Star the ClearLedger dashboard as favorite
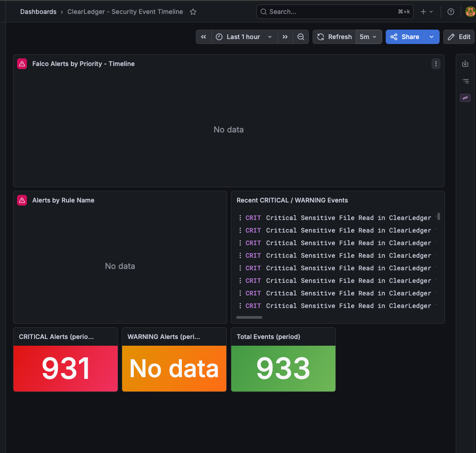 pyautogui.click(x=193, y=12)
